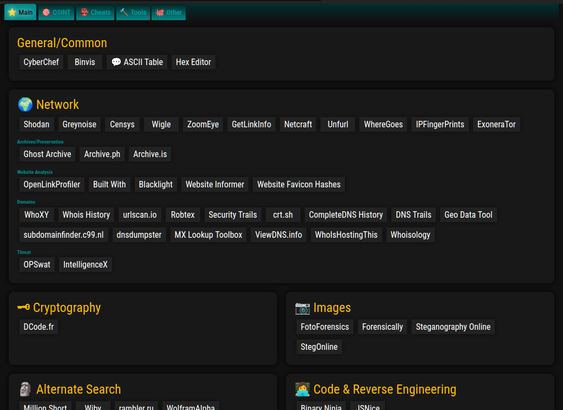Click the Domains subheading

pyautogui.click(x=26, y=202)
